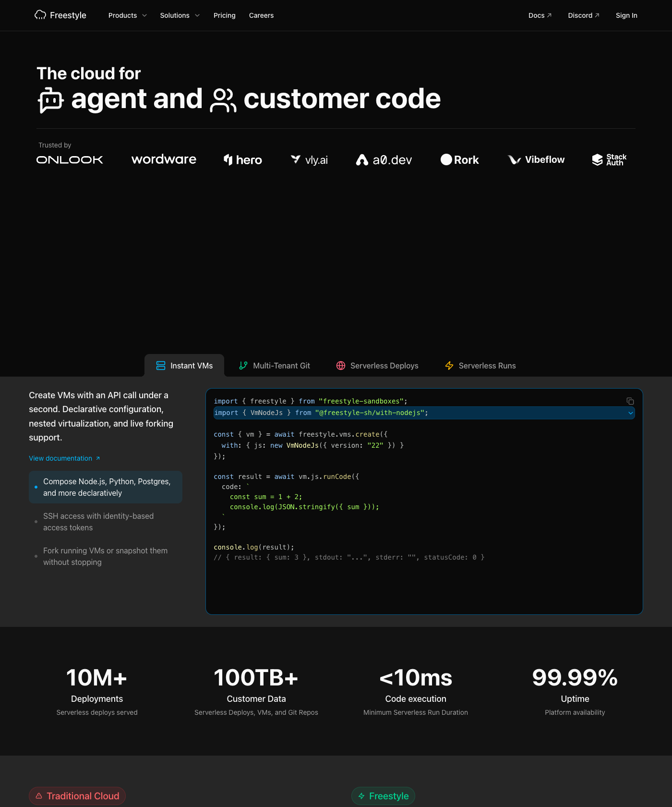
Task: Click the Freestyle cloud logo icon
Action: pos(40,15)
